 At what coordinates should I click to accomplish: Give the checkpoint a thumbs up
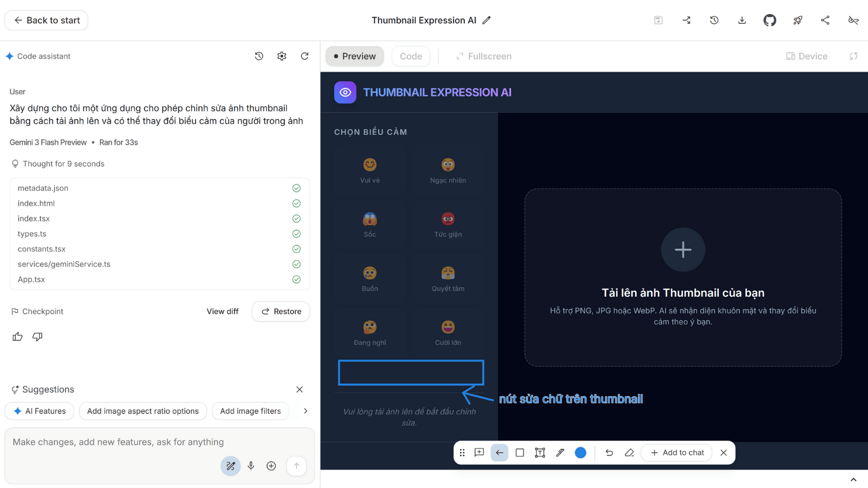click(17, 336)
